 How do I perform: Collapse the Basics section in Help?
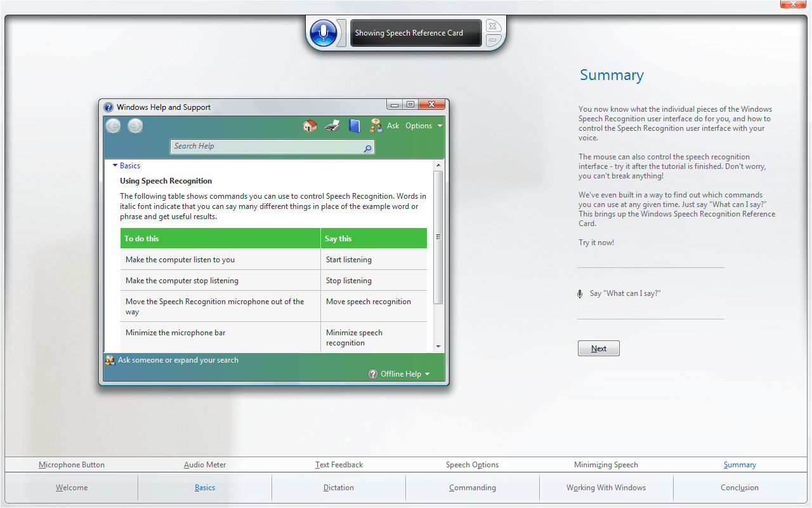[126, 166]
